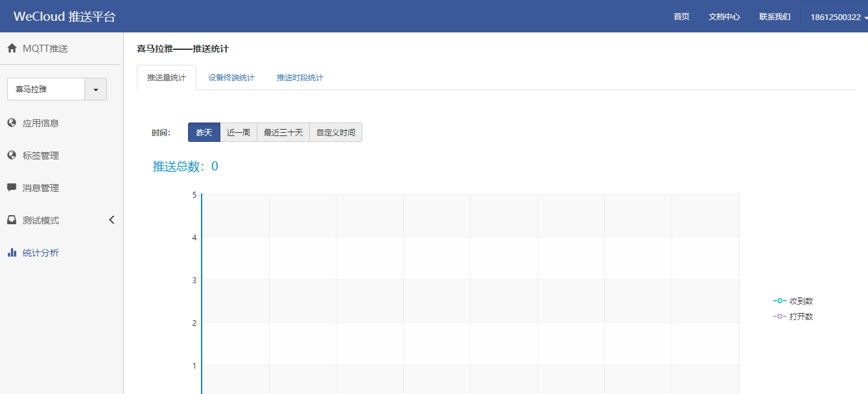Open 联系我们 in the top navigation
Viewport: 868px width, 394px height.
coord(775,17)
